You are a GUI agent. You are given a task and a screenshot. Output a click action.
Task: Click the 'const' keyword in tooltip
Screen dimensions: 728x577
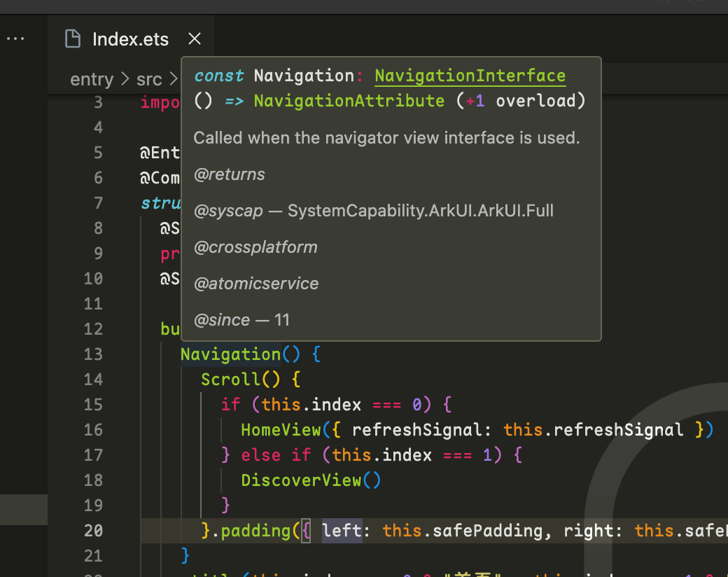click(218, 76)
